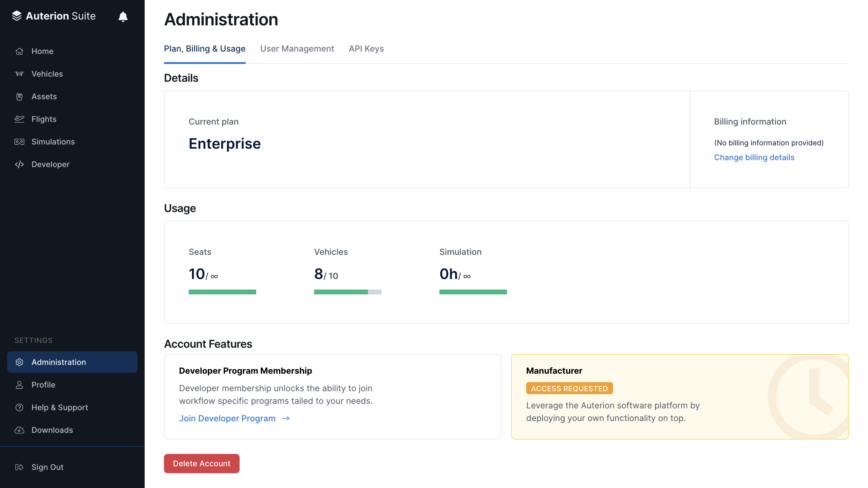The width and height of the screenshot is (868, 488).
Task: Open Vehicles via drone icon
Action: 19,74
